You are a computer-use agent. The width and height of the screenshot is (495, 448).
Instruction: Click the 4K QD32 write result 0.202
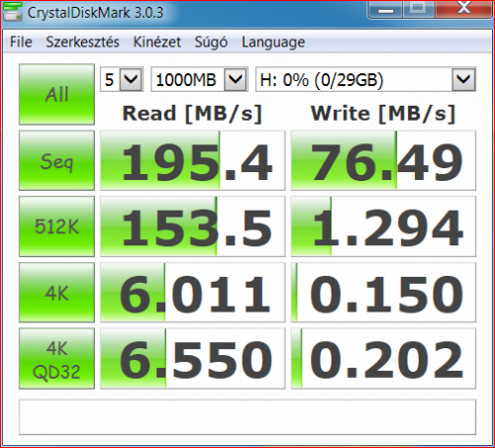click(383, 359)
